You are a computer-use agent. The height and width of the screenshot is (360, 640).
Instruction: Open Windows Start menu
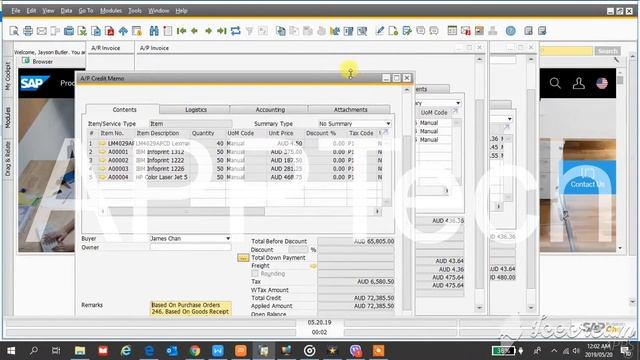[x=11, y=351]
